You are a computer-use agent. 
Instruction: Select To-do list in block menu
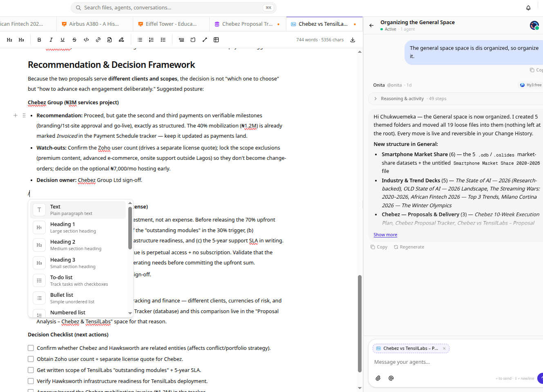click(x=78, y=280)
